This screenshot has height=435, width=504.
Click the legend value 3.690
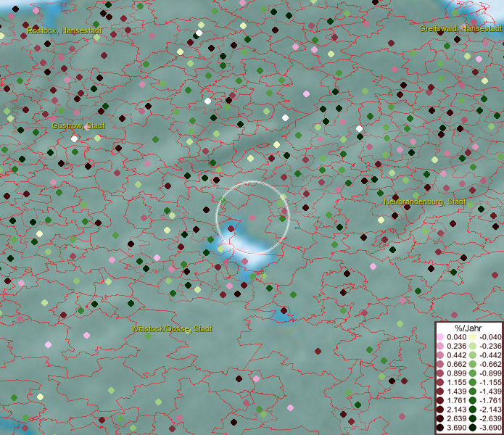click(456, 428)
